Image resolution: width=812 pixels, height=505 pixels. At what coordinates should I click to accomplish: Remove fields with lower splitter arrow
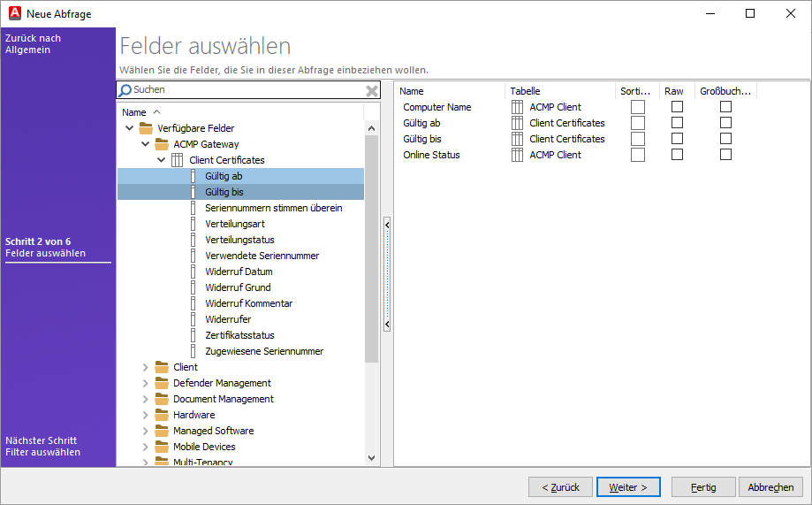coord(387,325)
